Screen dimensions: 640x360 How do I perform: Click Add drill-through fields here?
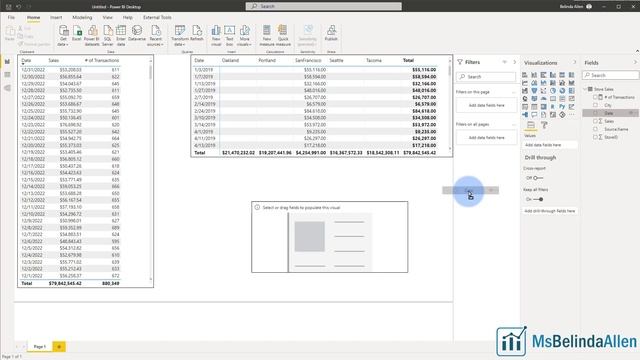click(550, 211)
